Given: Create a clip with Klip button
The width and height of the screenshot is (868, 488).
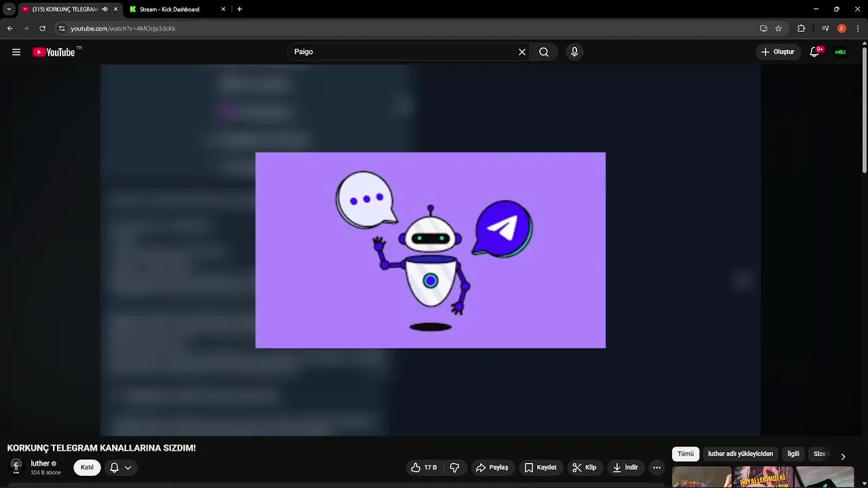Looking at the screenshot, I should [x=585, y=468].
